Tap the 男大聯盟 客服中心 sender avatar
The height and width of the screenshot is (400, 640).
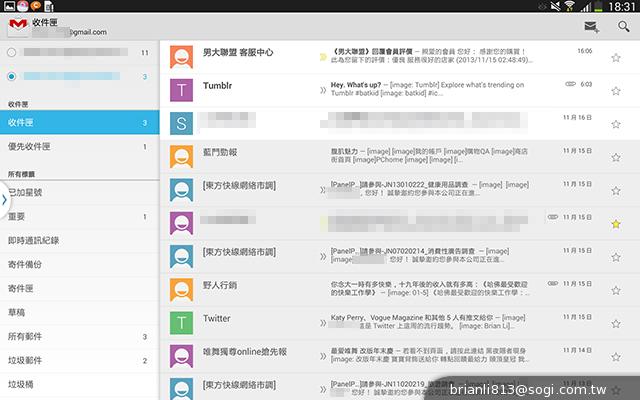pyautogui.click(x=181, y=57)
